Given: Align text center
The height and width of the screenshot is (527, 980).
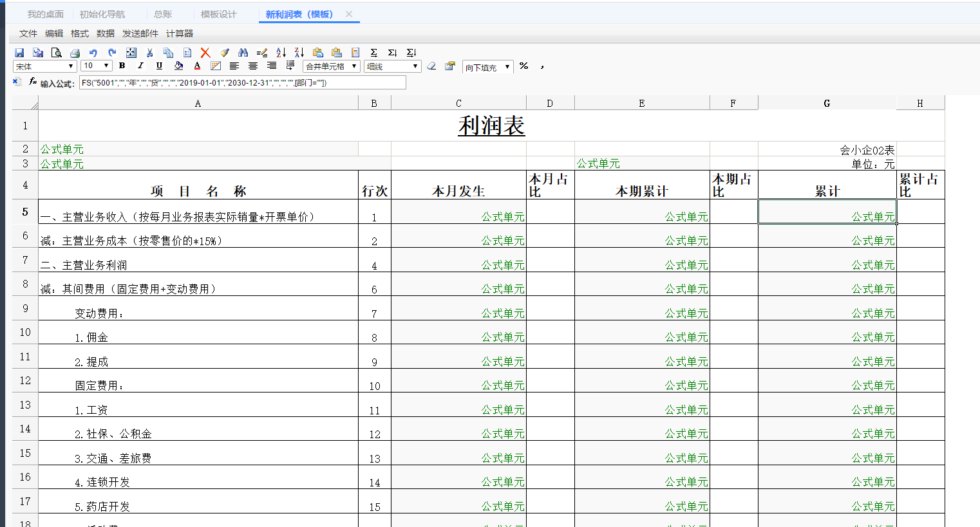Looking at the screenshot, I should [x=253, y=66].
